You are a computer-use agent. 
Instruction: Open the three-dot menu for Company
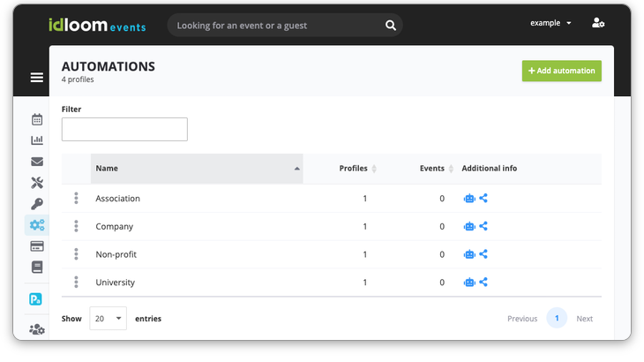(x=77, y=227)
